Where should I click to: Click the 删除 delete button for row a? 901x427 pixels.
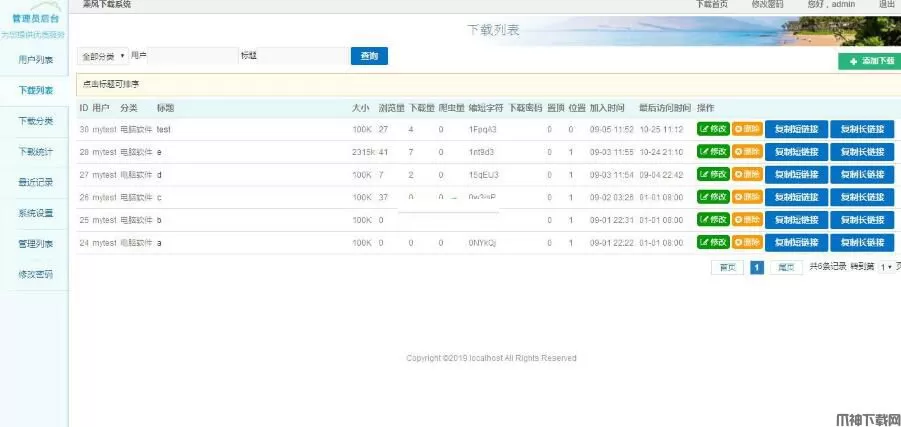coord(747,243)
